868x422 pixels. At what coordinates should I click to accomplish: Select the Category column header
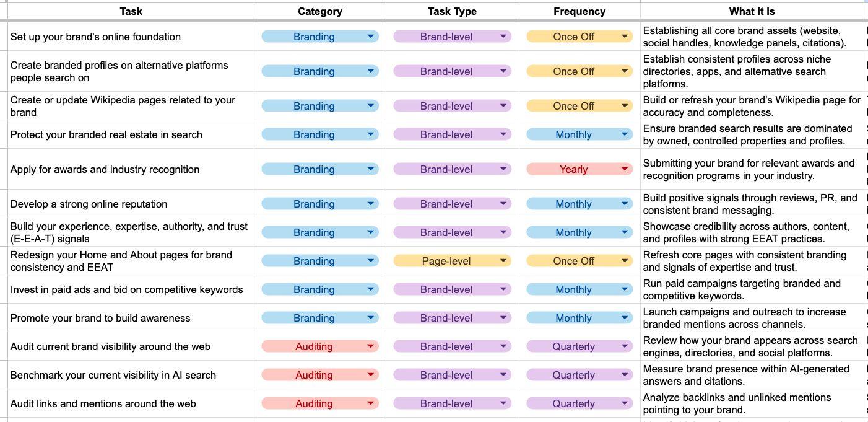tap(319, 11)
